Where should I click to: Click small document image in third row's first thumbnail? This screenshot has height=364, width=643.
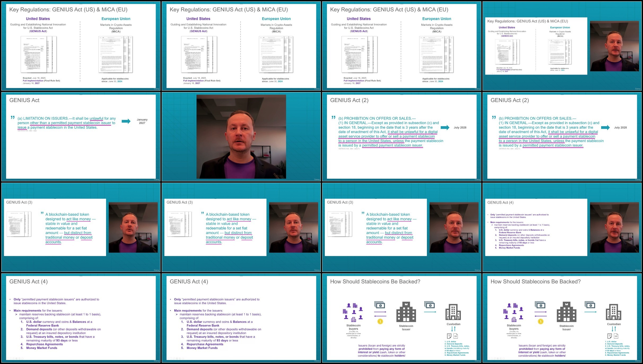click(19, 224)
